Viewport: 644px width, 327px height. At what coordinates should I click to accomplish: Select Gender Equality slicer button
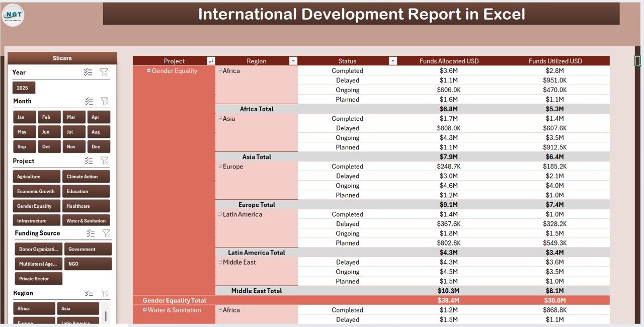click(x=37, y=206)
